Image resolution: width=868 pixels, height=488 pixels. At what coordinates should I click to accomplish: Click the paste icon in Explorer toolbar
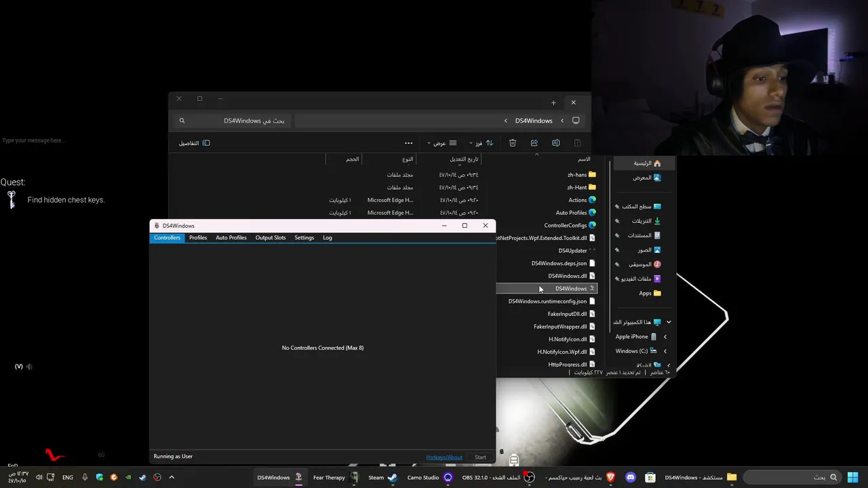pos(578,143)
